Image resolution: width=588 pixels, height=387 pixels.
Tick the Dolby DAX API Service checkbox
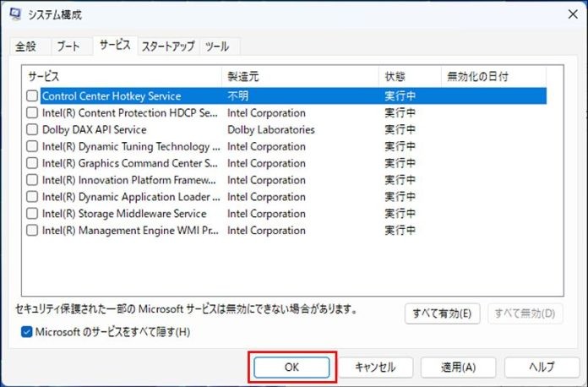tap(32, 130)
